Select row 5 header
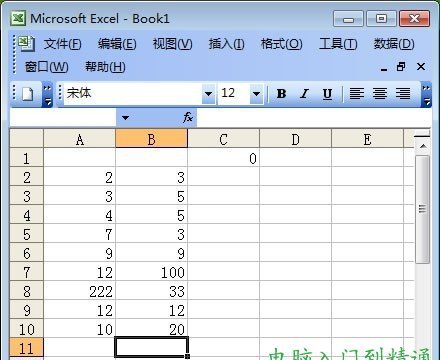 [x=27, y=234]
